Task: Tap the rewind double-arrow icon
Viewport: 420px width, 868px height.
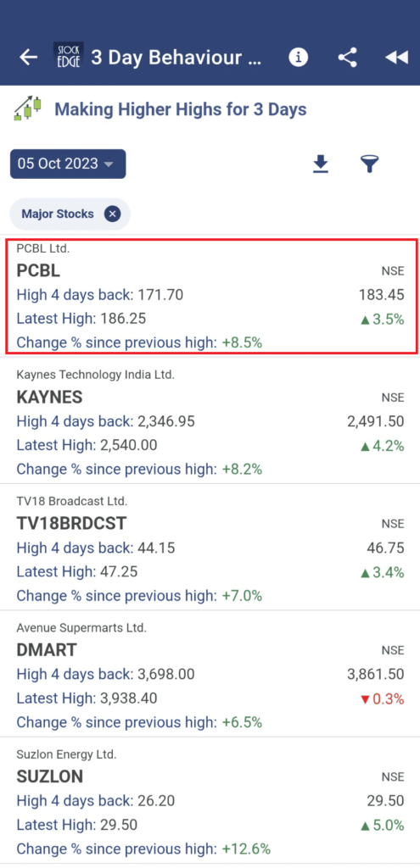Action: pyautogui.click(x=397, y=58)
